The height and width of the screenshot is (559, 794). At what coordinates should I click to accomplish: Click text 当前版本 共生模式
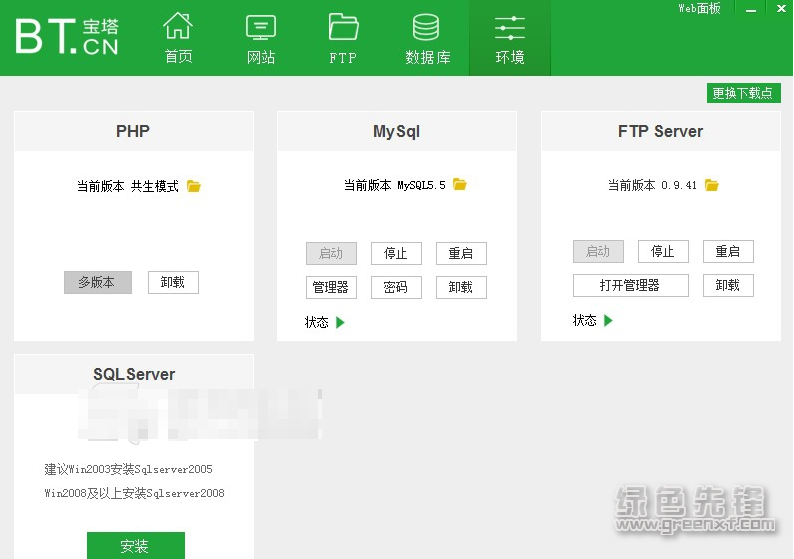[x=128, y=186]
